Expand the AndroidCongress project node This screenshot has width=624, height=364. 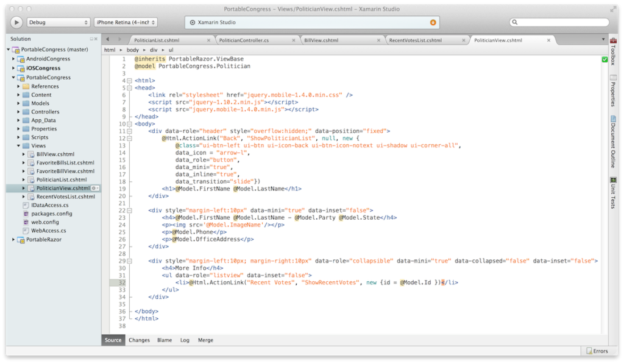pyautogui.click(x=13, y=60)
